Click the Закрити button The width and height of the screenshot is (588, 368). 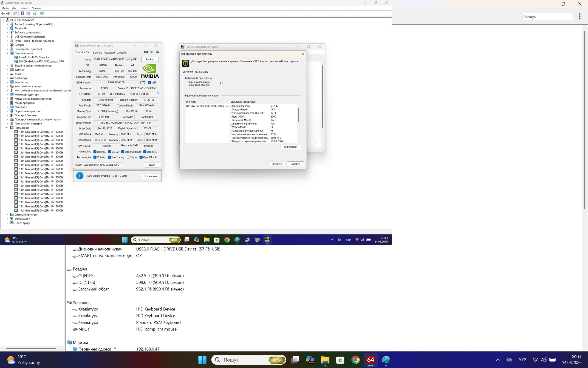(x=295, y=164)
